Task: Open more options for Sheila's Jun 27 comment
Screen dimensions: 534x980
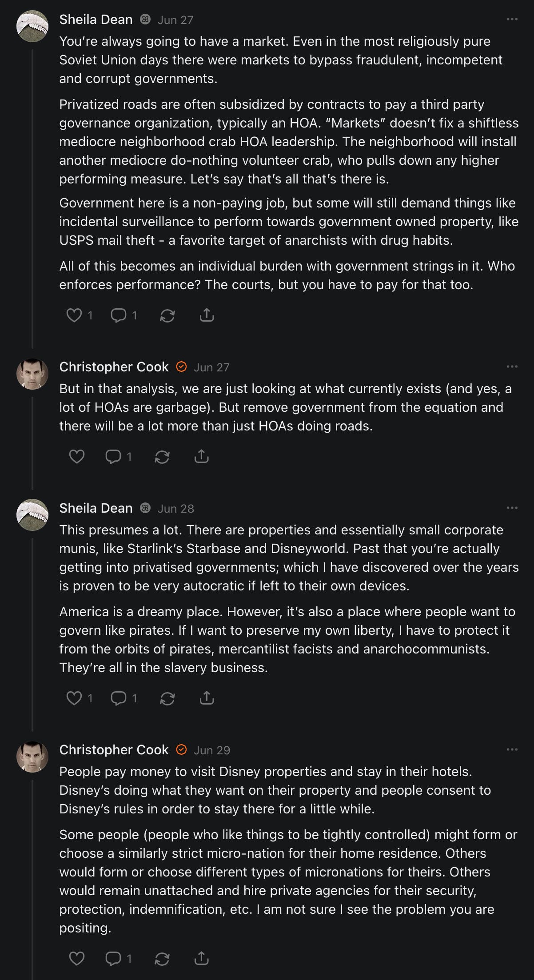Action: [512, 20]
